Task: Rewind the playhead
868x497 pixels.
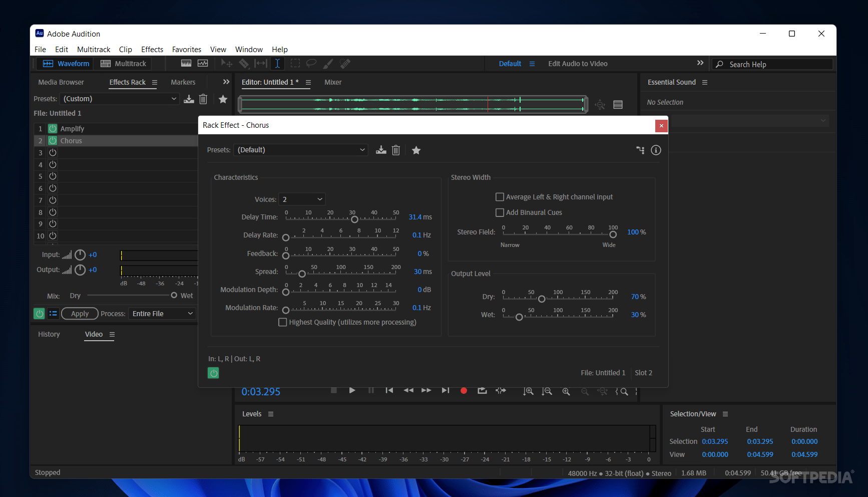Action: click(408, 391)
